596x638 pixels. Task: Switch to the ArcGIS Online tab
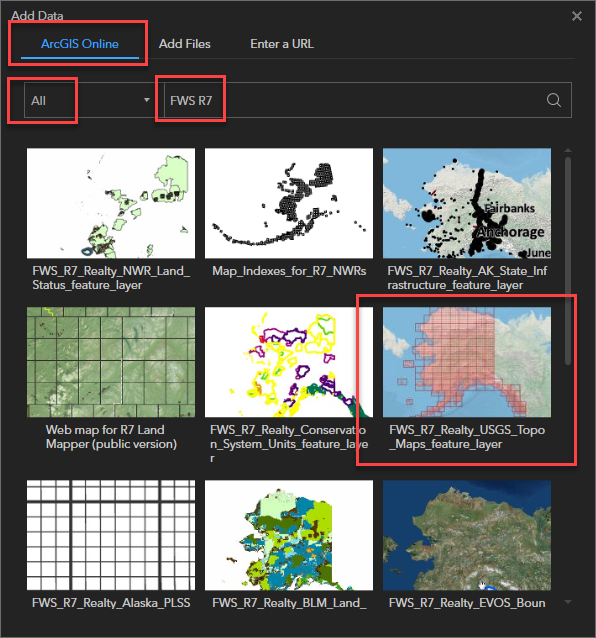tap(80, 44)
